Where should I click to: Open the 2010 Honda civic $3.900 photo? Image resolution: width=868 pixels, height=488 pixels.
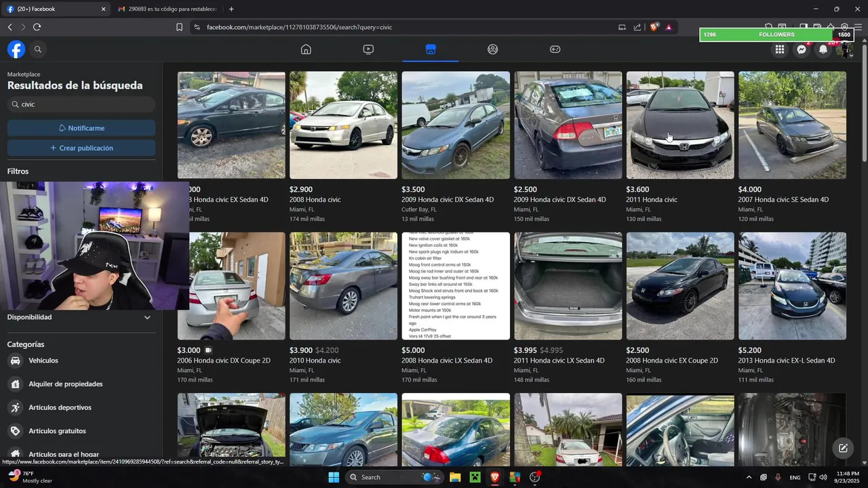[x=343, y=286]
